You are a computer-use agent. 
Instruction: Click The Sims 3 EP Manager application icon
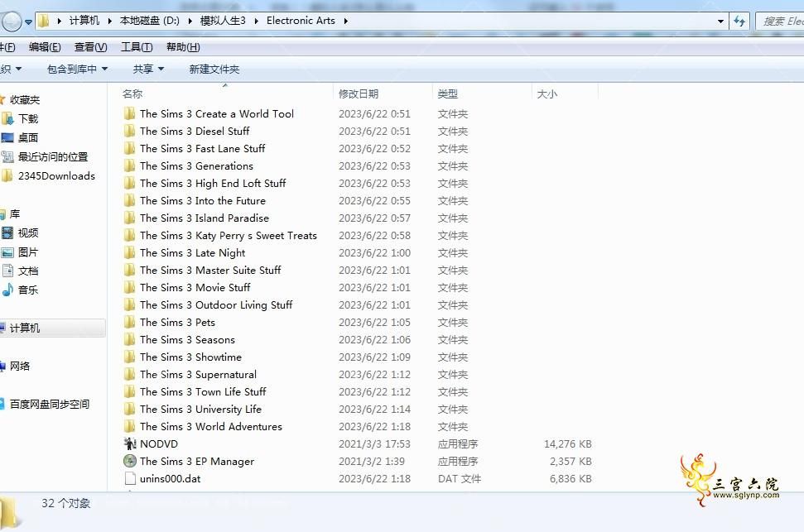click(x=130, y=461)
